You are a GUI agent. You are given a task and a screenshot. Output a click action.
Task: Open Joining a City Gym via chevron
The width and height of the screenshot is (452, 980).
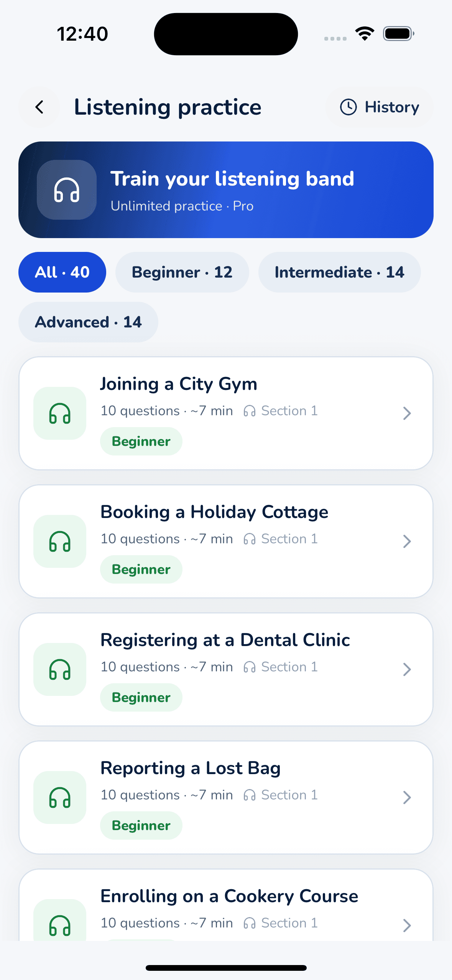pyautogui.click(x=407, y=413)
